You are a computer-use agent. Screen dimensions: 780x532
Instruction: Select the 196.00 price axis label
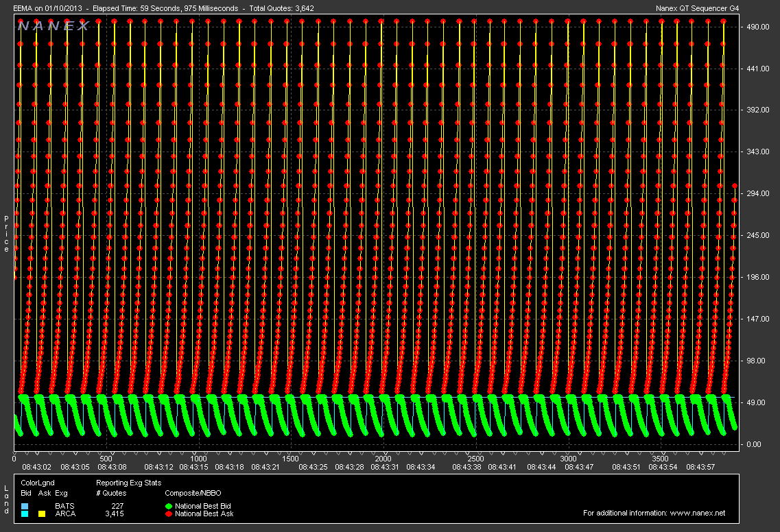click(x=757, y=277)
